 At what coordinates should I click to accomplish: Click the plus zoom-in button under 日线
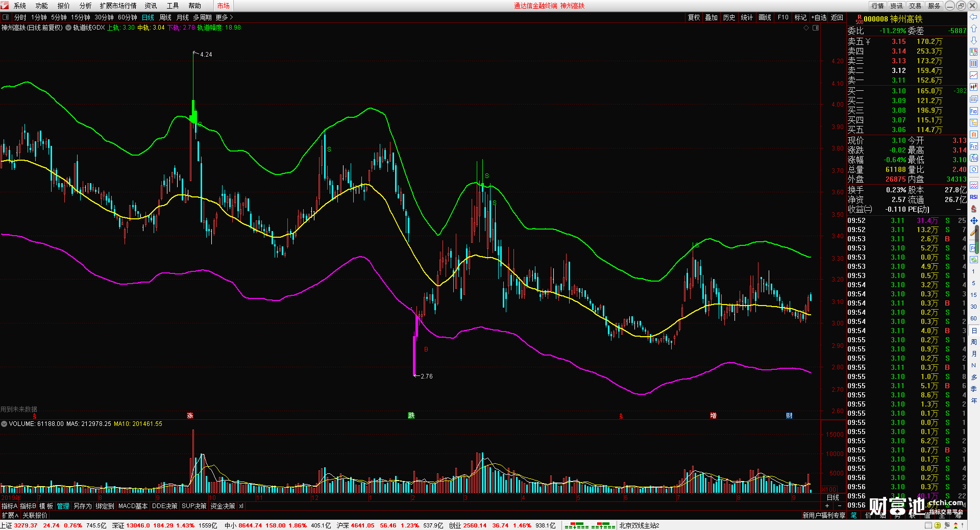coord(827,506)
